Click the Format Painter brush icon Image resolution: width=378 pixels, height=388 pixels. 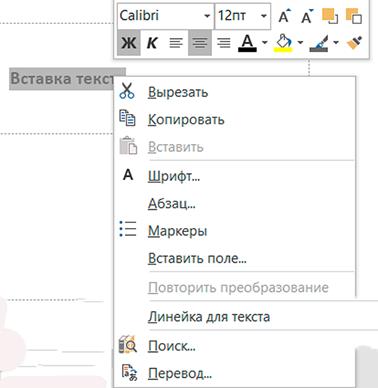[354, 43]
